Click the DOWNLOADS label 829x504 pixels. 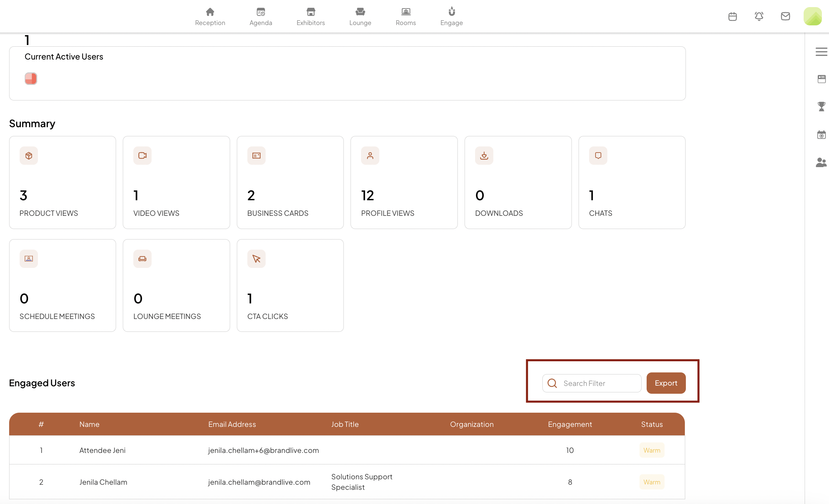[499, 213]
